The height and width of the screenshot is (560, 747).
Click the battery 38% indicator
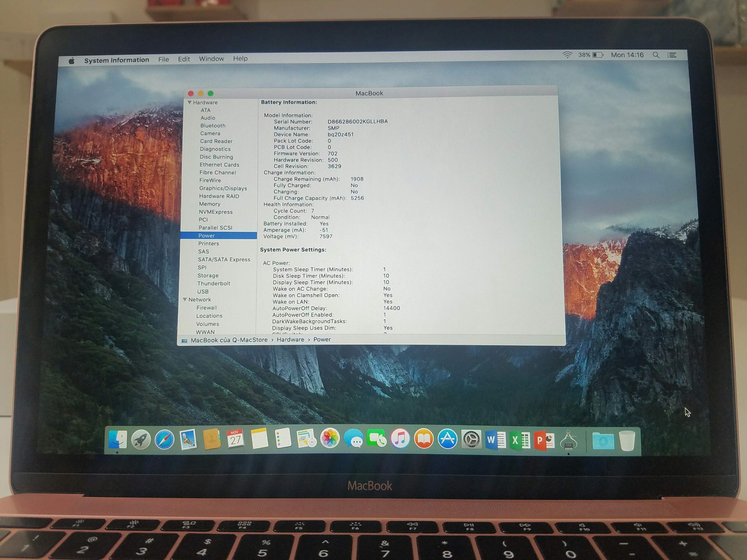[x=590, y=55]
